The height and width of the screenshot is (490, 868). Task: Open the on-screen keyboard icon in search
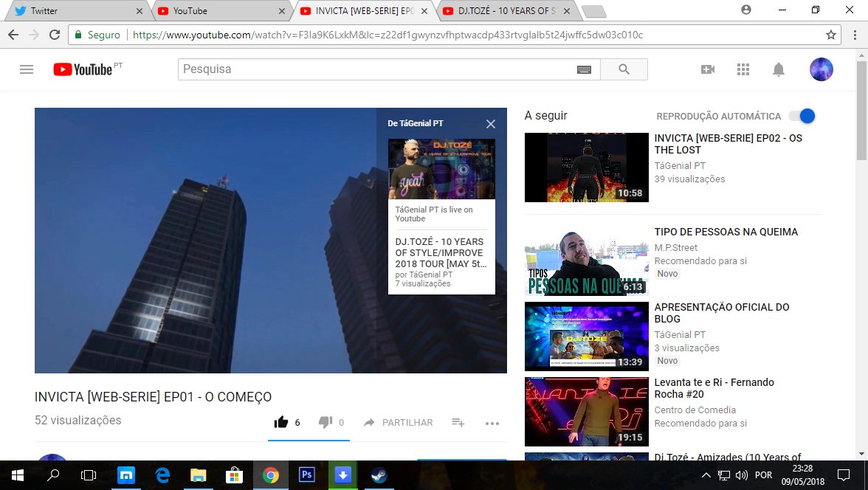584,70
